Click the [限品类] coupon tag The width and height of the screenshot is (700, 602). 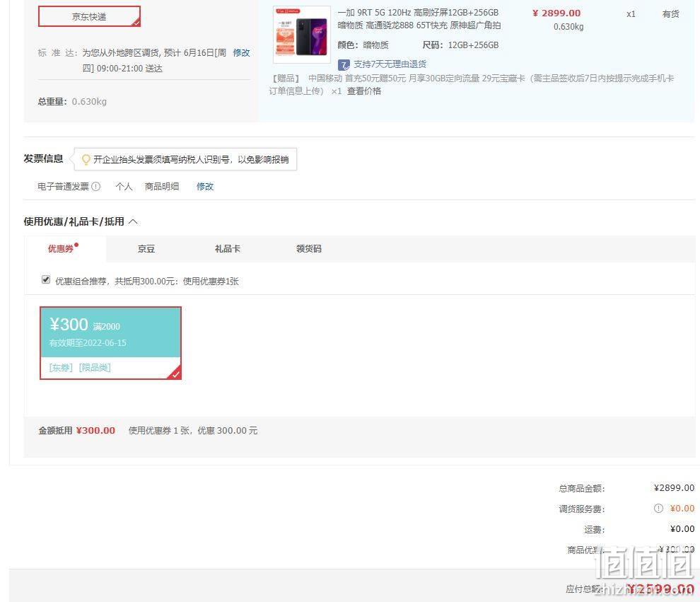pyautogui.click(x=95, y=368)
